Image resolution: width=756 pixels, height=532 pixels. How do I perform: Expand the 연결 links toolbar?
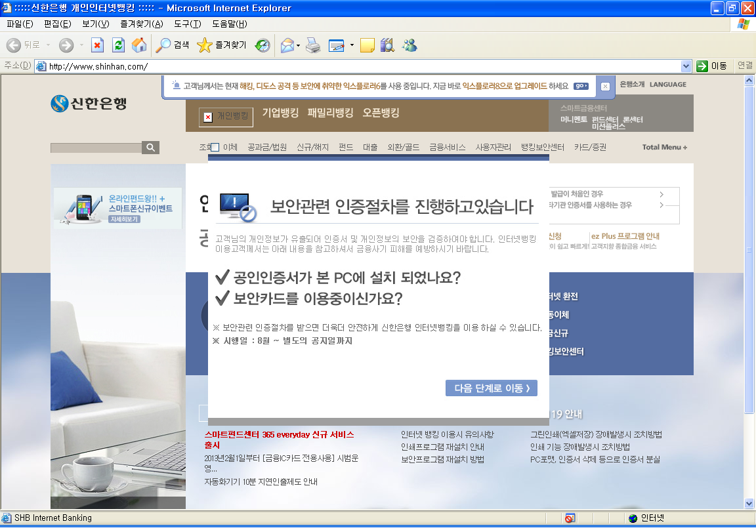(745, 65)
